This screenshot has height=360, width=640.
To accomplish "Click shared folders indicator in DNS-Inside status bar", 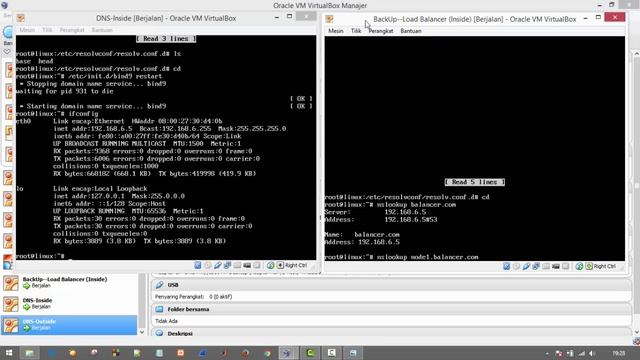I will (237, 265).
